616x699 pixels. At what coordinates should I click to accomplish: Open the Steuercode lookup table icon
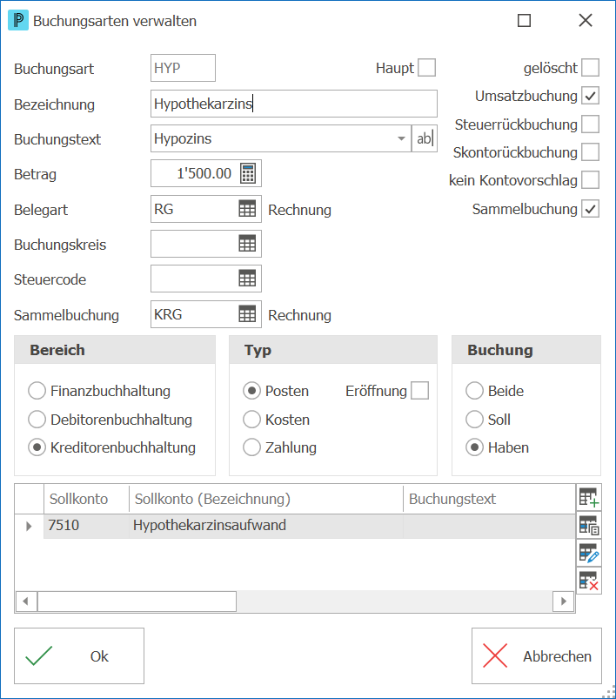(247, 279)
